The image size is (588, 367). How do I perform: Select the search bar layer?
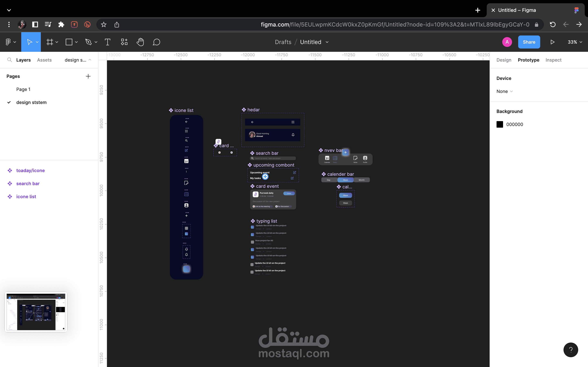[28, 183]
